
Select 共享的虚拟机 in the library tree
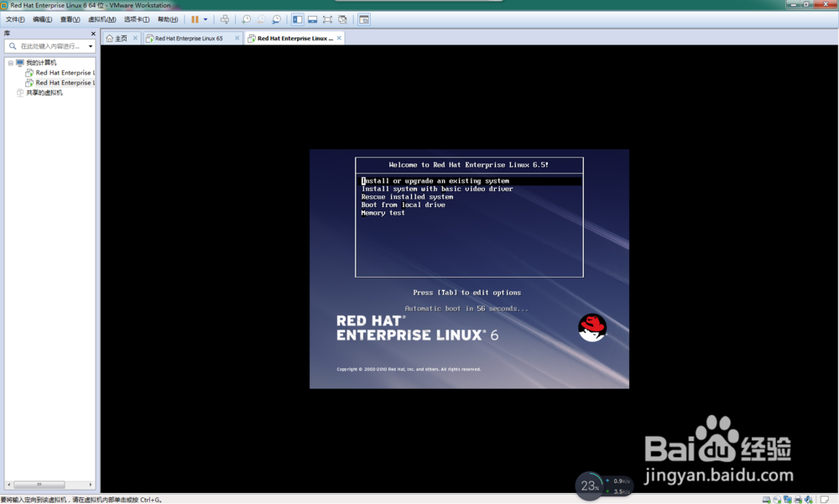(x=44, y=92)
